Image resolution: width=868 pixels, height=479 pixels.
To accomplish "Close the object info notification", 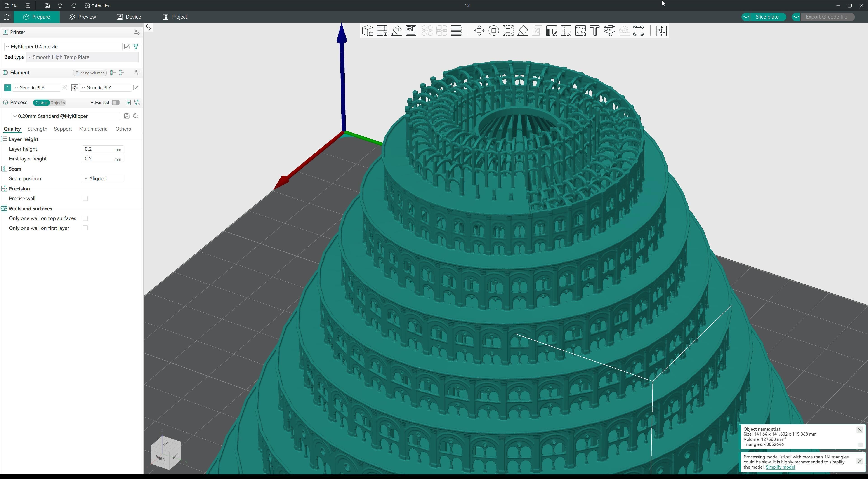I will click(860, 430).
